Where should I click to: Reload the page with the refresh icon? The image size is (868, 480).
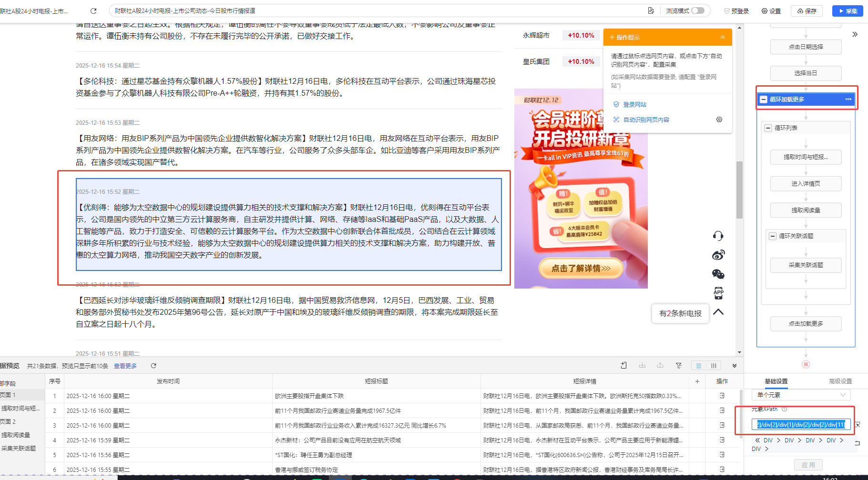93,10
